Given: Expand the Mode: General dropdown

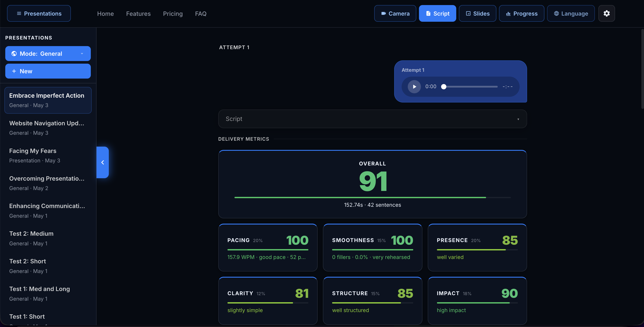Looking at the screenshot, I should pos(48,54).
